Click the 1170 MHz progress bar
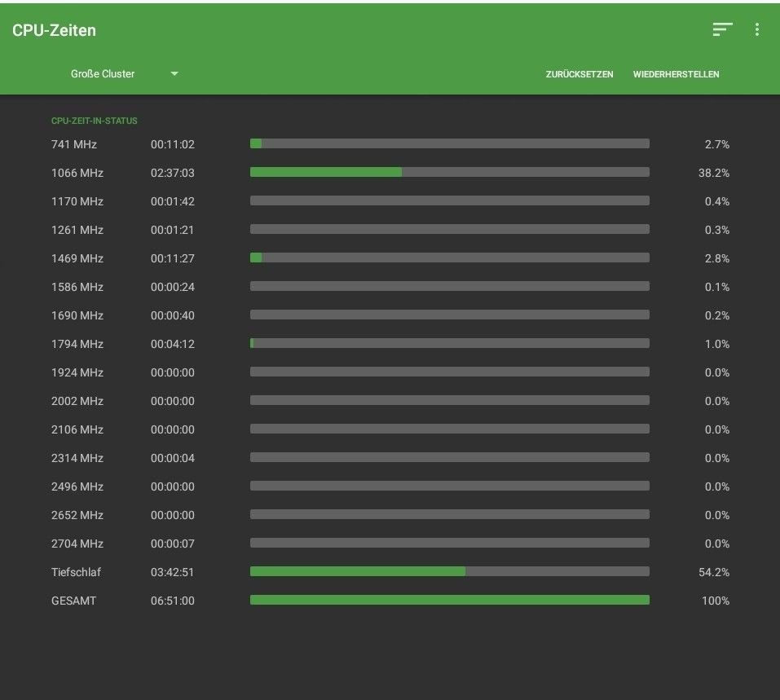This screenshot has width=780, height=700. click(x=450, y=200)
